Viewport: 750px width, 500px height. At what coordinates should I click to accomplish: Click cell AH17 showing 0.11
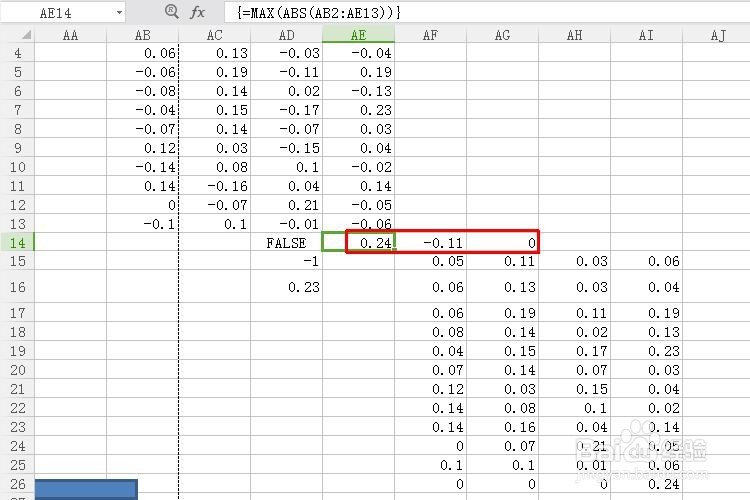tap(574, 313)
